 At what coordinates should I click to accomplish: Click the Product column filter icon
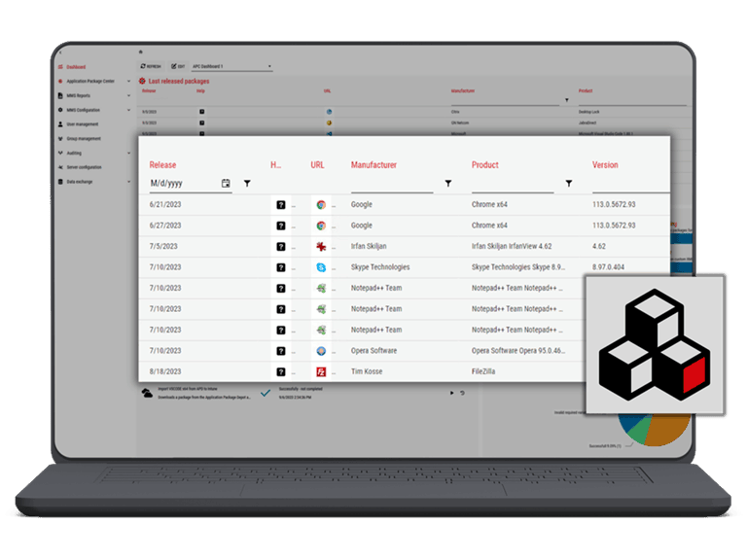pos(569,184)
